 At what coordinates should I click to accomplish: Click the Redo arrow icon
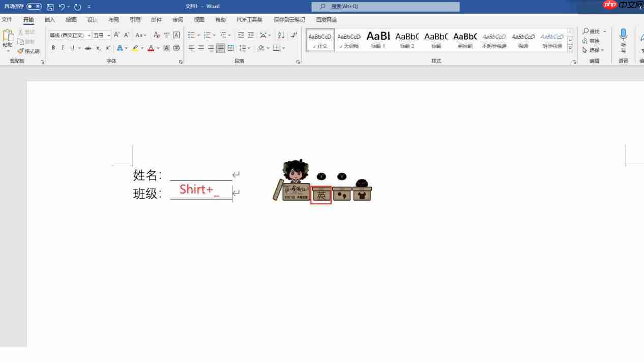click(x=77, y=7)
